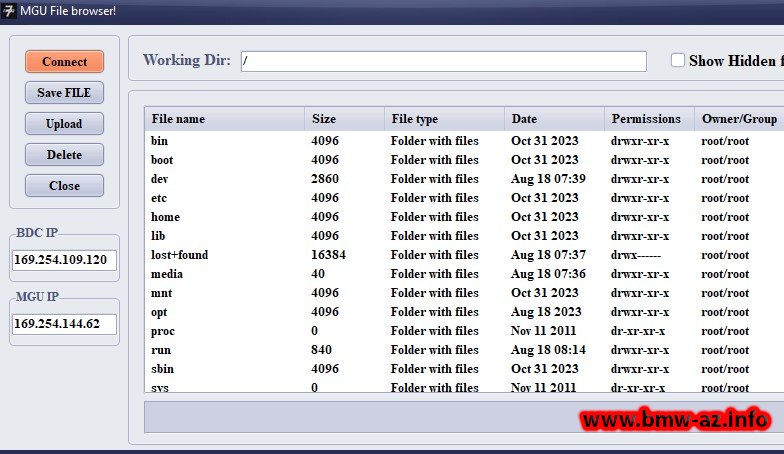Viewport: 784px width, 454px height.
Task: Select the etc folder row
Action: [159, 198]
